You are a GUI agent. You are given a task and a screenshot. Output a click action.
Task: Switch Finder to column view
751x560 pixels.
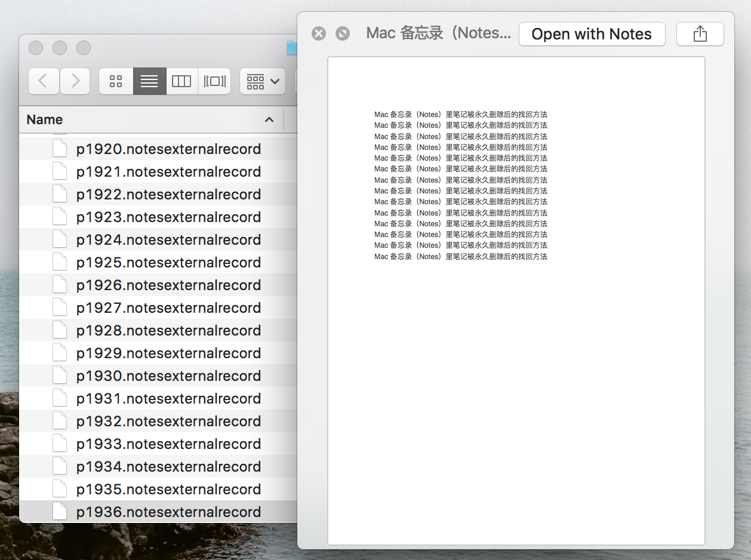181,81
